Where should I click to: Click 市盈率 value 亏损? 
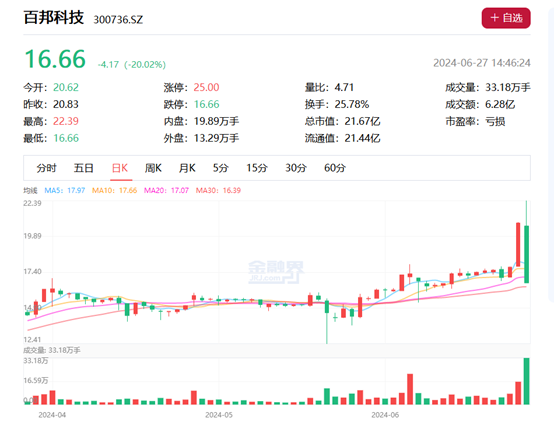(x=495, y=121)
